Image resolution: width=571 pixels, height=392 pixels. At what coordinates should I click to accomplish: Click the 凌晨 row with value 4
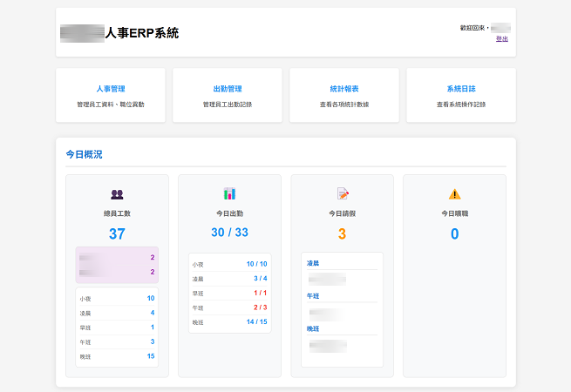point(117,313)
